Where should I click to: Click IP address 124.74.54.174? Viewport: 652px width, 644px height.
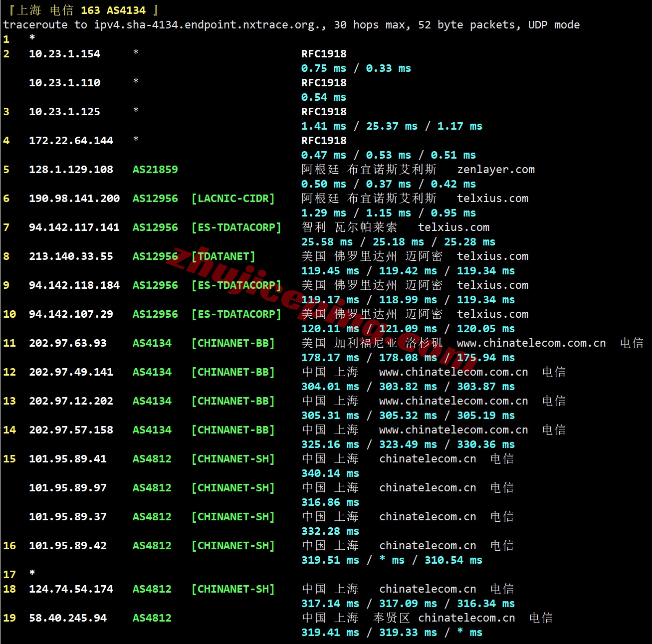71,589
